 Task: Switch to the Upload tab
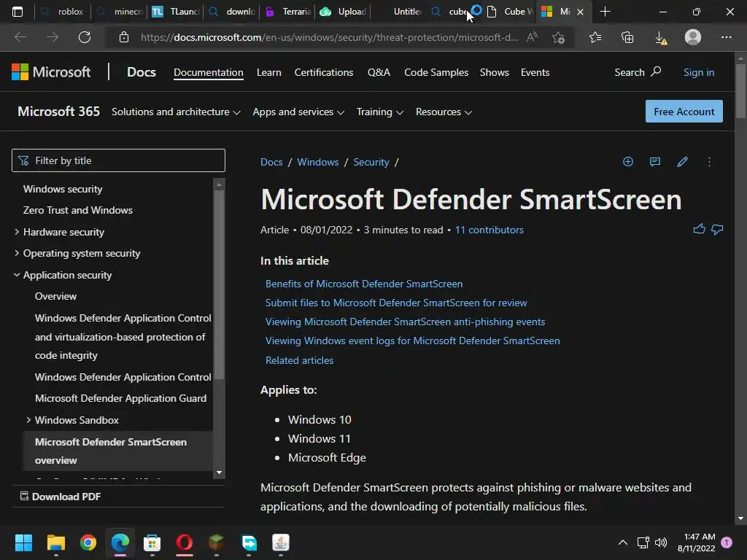[344, 12]
